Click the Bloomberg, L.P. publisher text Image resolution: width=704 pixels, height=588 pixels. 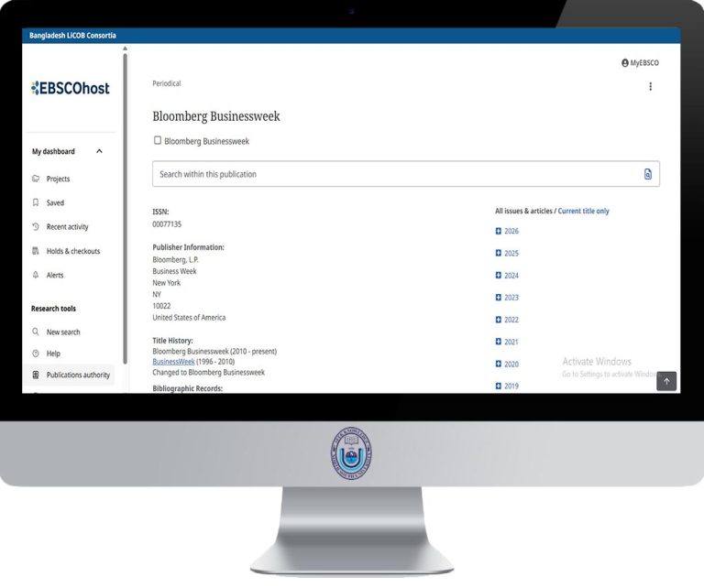click(176, 260)
